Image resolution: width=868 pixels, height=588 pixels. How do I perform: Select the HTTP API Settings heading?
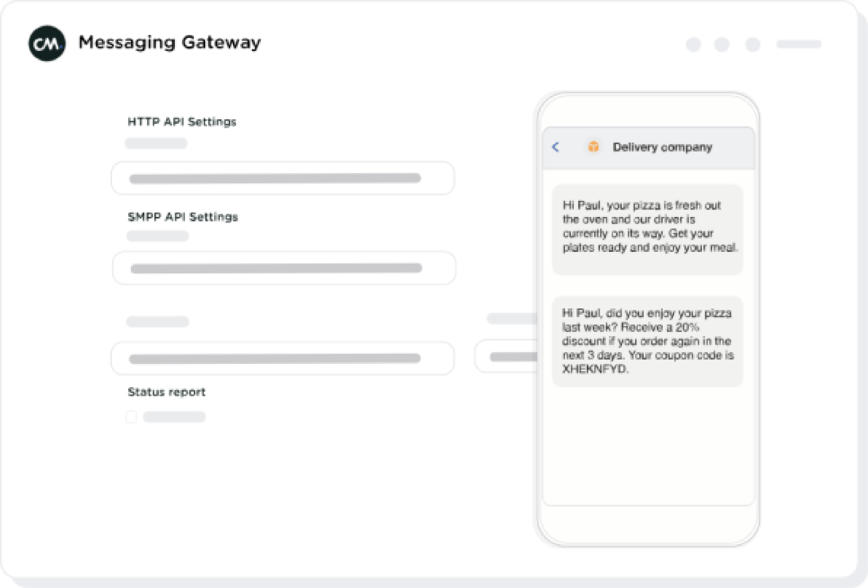click(182, 122)
